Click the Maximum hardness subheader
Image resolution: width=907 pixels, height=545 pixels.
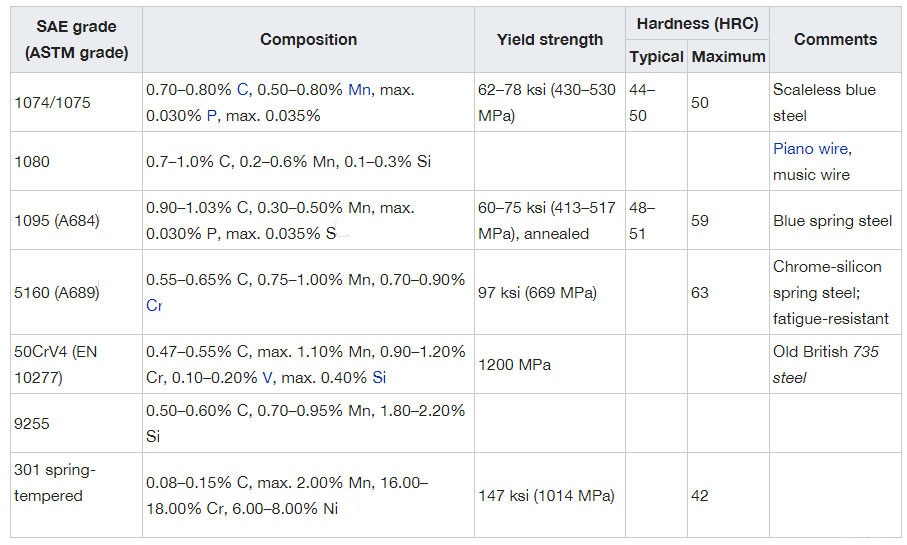pos(728,57)
